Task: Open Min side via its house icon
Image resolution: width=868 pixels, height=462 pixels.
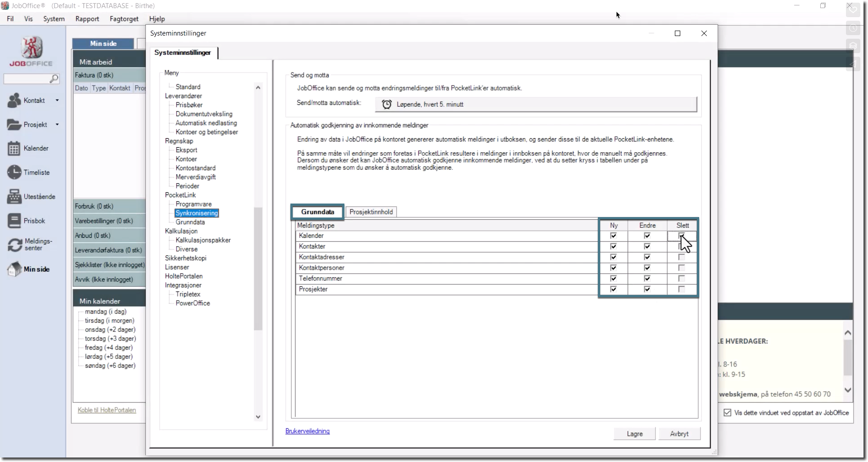Action: pos(14,269)
